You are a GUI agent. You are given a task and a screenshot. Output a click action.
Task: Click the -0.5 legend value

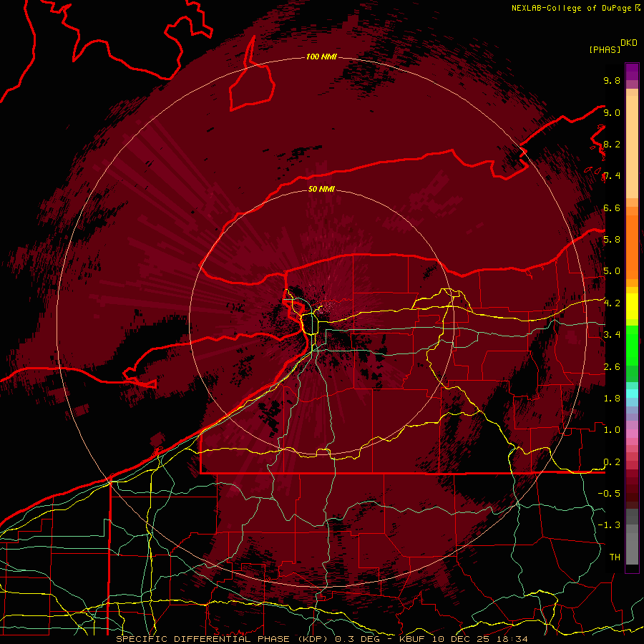click(x=609, y=494)
